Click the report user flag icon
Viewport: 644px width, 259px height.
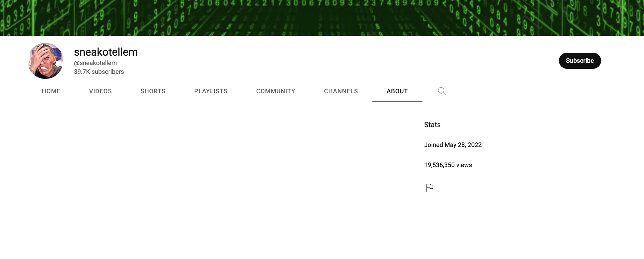click(x=430, y=188)
